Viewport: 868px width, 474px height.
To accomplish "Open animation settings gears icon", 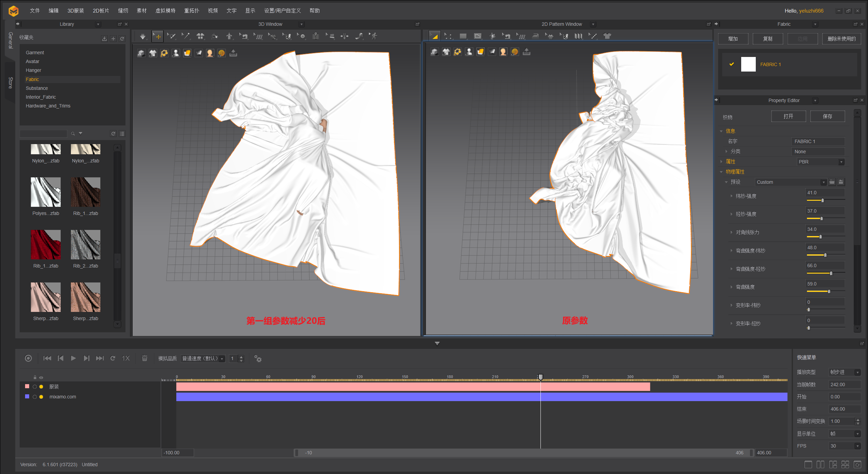I will (x=258, y=358).
